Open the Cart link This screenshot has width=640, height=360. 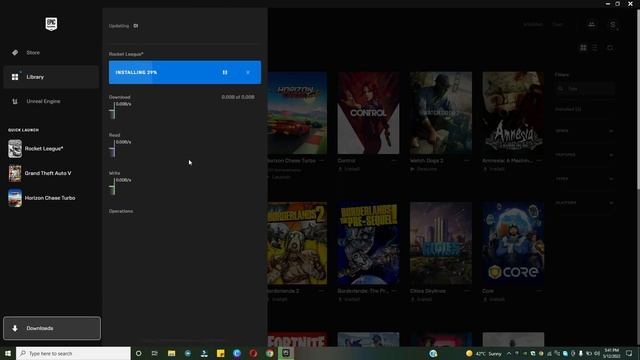click(x=558, y=24)
